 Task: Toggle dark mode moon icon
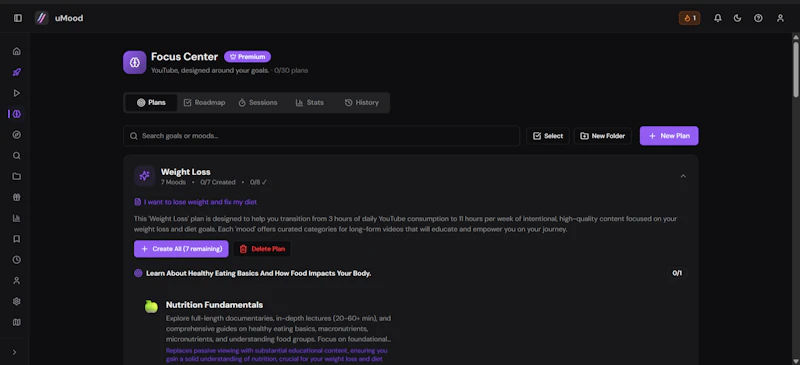click(737, 18)
